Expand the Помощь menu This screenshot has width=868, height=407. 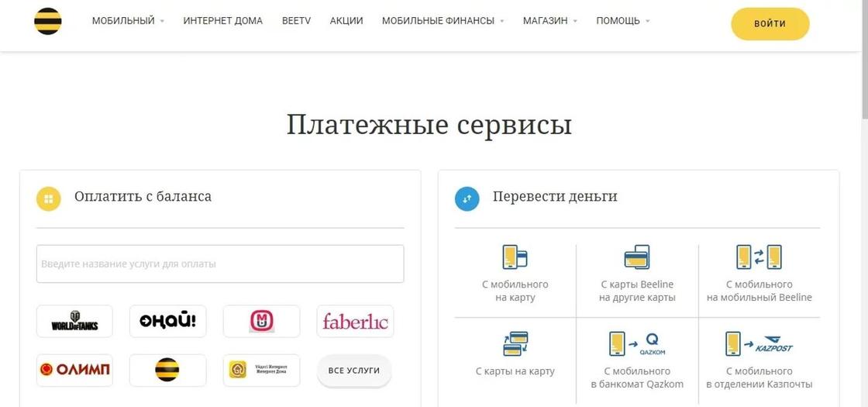click(x=623, y=21)
